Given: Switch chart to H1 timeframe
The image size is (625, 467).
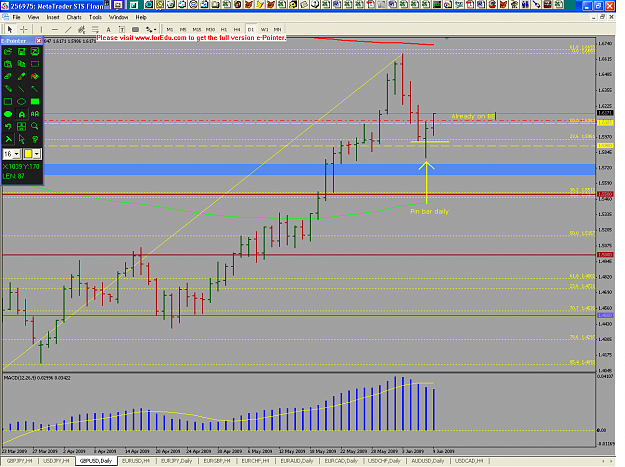Looking at the screenshot, I should point(224,29).
